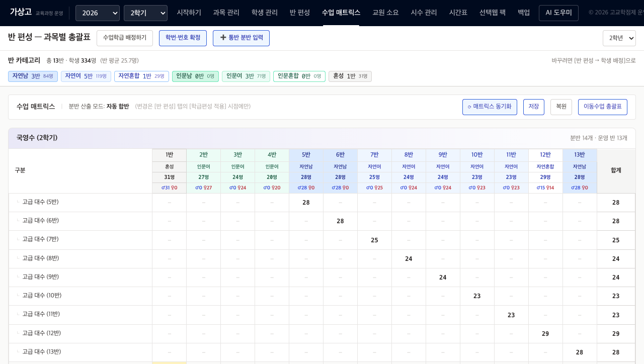This screenshot has height=364, width=644.
Task: Click the 가상고 logo
Action: pyautogui.click(x=21, y=12)
